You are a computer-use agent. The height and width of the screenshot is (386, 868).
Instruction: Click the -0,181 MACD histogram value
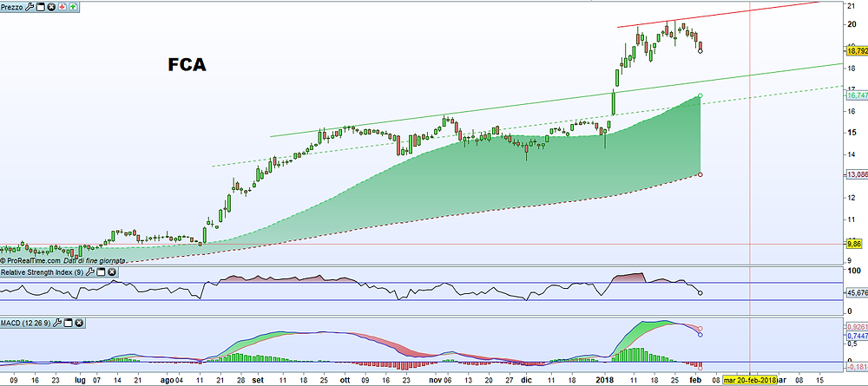pyautogui.click(x=858, y=367)
